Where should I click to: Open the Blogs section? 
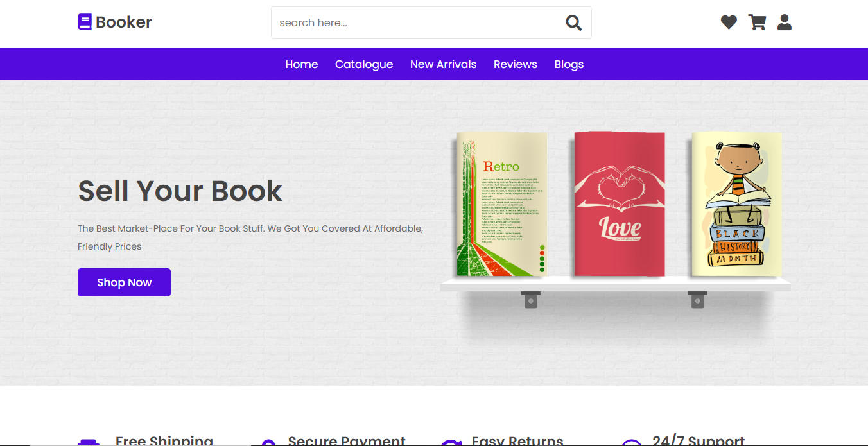click(568, 64)
